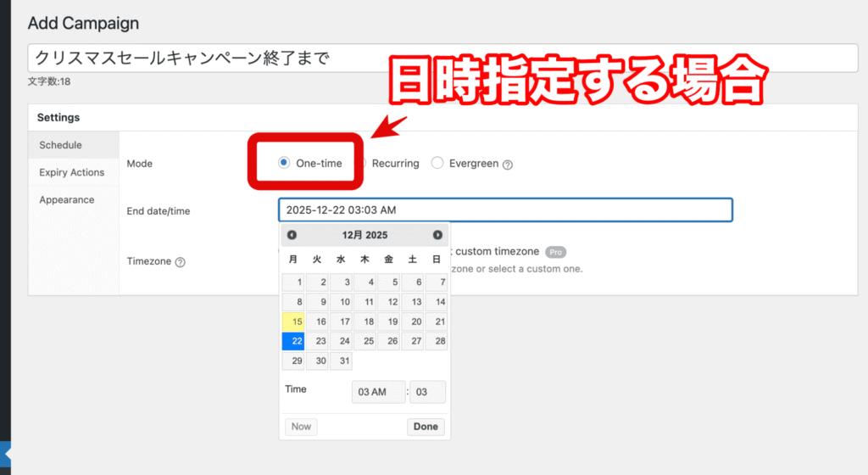Switch to the Expiry Actions tab
This screenshot has width=868, height=475.
click(74, 172)
